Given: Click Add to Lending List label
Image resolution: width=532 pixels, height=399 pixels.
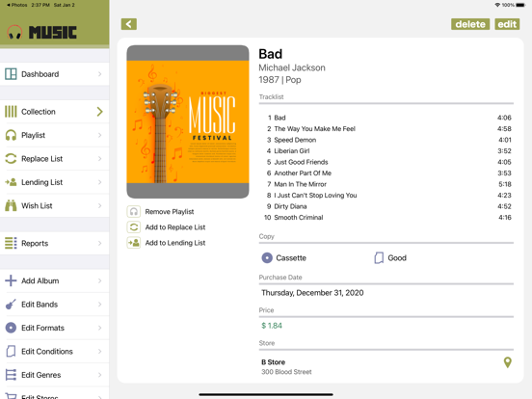Looking at the screenshot, I should click(x=175, y=243).
